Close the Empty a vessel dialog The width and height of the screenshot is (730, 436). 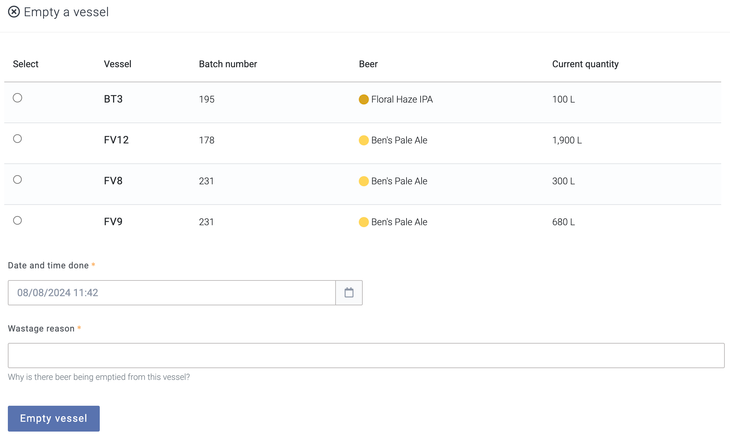coord(14,12)
